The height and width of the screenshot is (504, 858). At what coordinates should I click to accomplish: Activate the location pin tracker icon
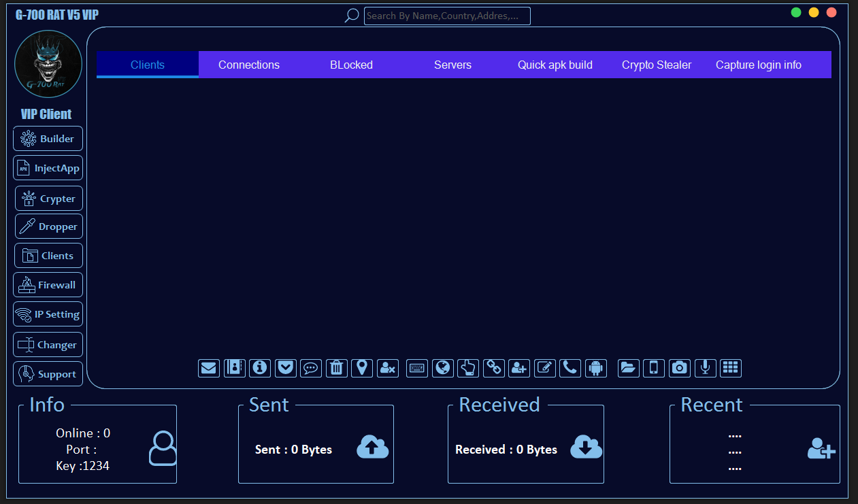(362, 368)
